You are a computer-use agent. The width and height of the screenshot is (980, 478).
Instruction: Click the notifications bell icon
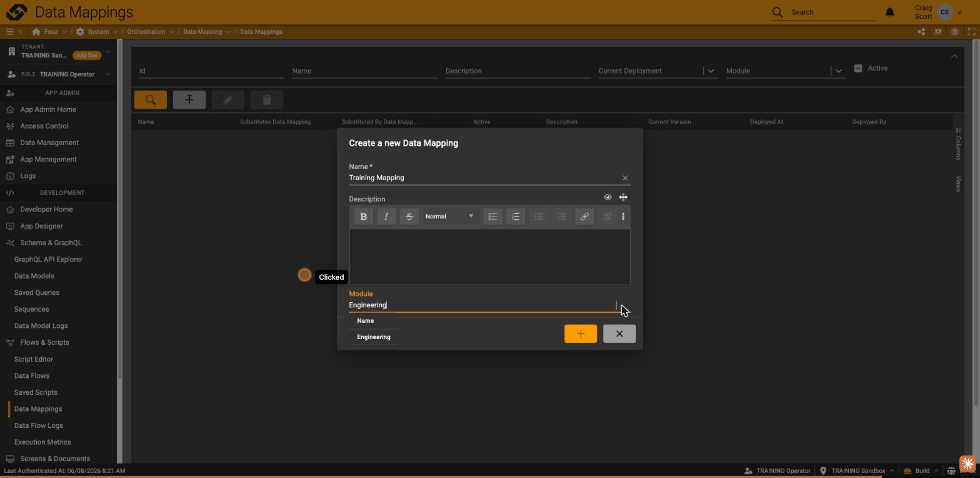[x=890, y=12]
